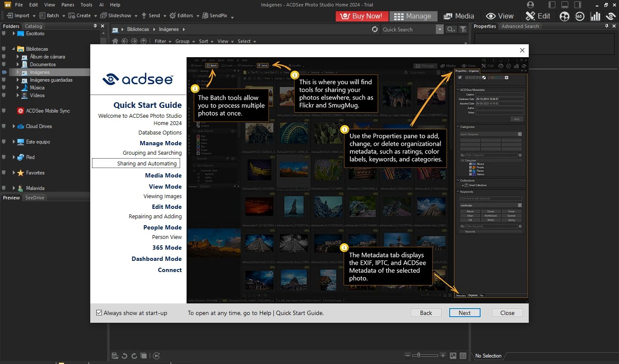Collapse the Bibliotecas tree node
This screenshot has width=619, height=364.
coord(14,49)
